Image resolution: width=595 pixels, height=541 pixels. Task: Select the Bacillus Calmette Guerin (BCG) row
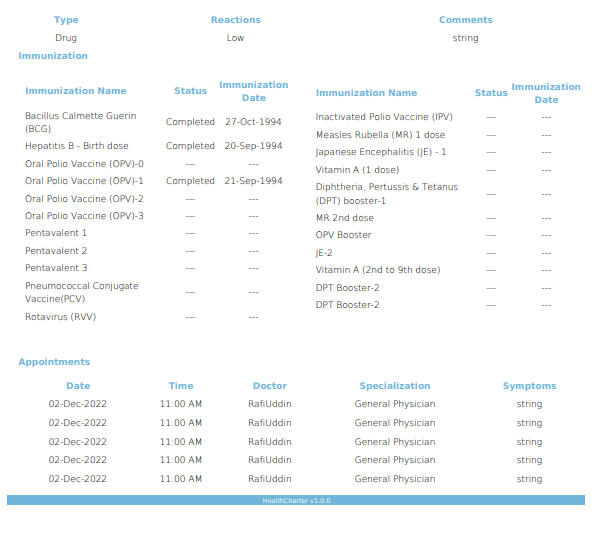click(154, 122)
